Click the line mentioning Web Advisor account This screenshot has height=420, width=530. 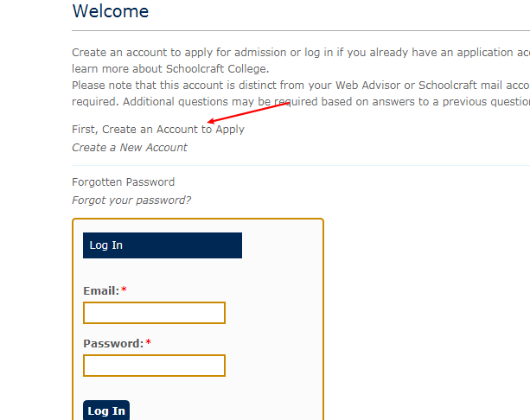pos(301,86)
